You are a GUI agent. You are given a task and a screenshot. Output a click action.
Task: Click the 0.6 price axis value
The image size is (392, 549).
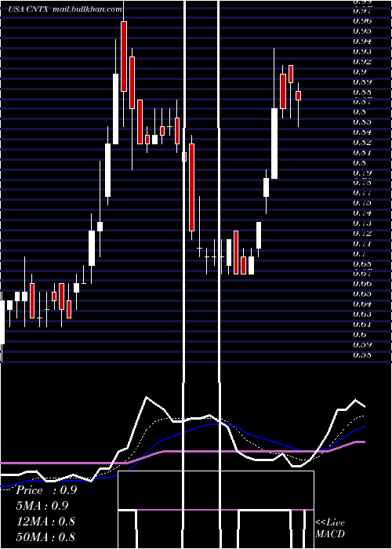pyautogui.click(x=359, y=334)
